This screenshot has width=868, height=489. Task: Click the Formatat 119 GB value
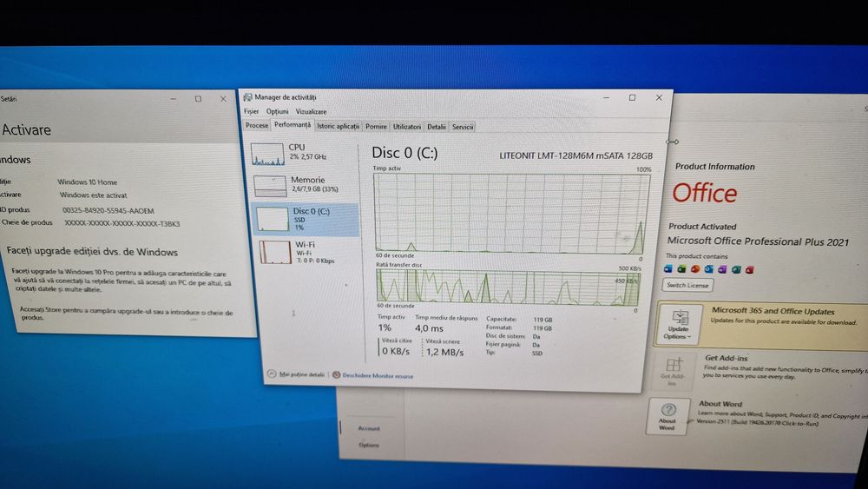tap(542, 327)
